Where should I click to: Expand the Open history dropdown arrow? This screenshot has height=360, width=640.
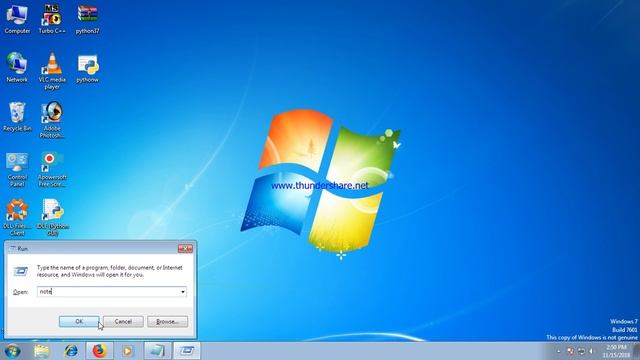click(182, 292)
